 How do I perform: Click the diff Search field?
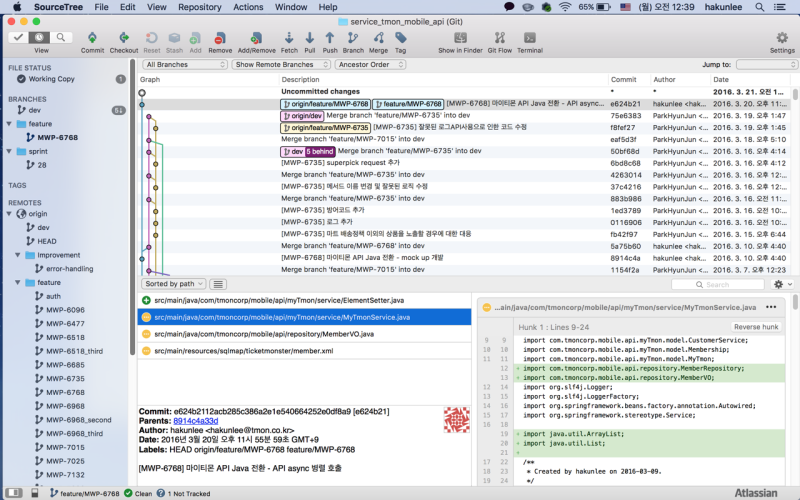pos(717,285)
